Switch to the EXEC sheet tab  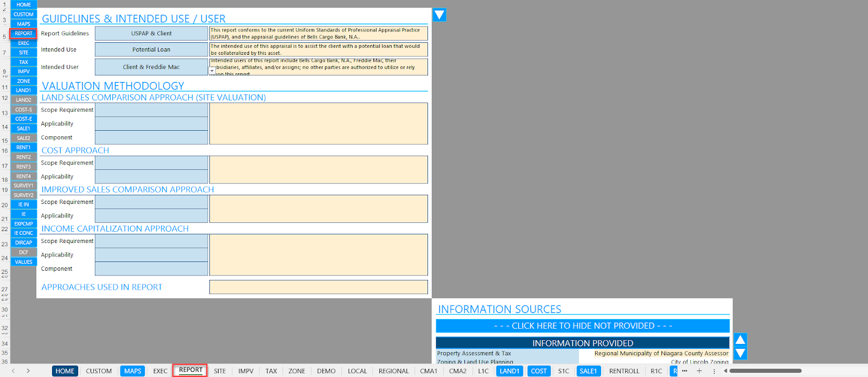tap(160, 371)
